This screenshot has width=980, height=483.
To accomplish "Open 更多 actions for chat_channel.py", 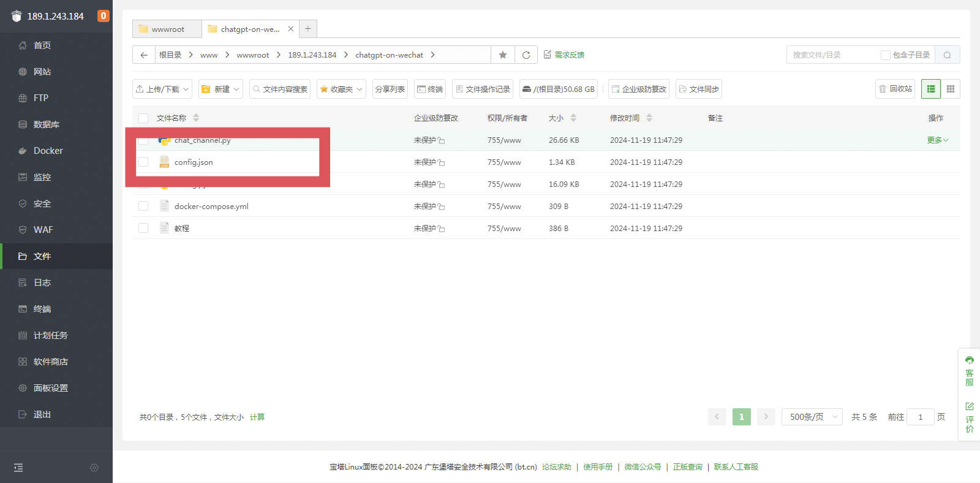I will pos(937,140).
